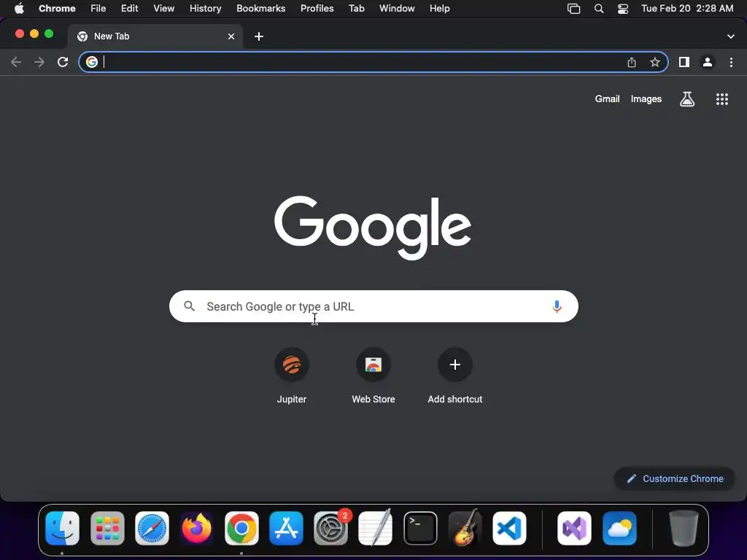Open Control Center in menu bar
Screen dimensions: 747x560
click(623, 9)
